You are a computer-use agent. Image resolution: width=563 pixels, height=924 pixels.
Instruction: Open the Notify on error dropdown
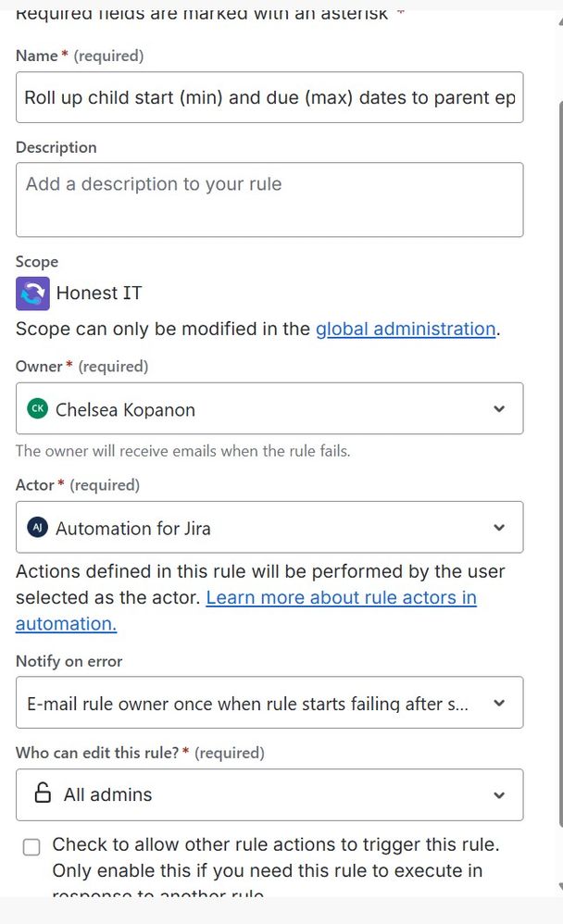point(269,702)
